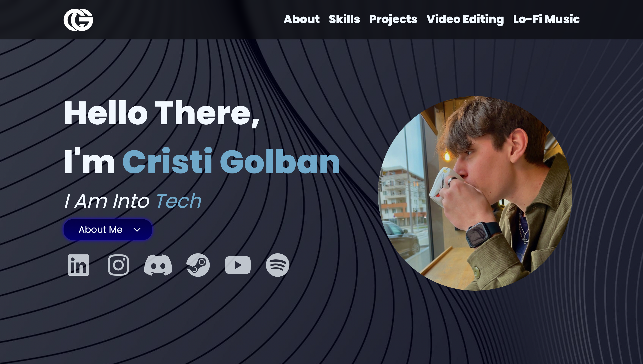Click the circular profile photo
The height and width of the screenshot is (364, 643).
pyautogui.click(x=475, y=193)
